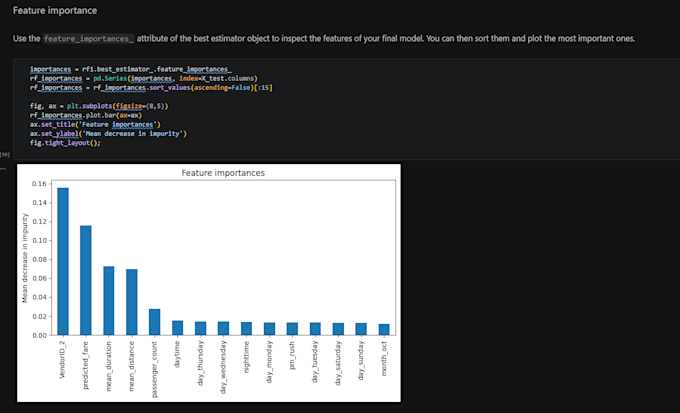Click the code line with "ax.set_ylabel('Mean decrease in impurity')"
The width and height of the screenshot is (680, 413).
pos(108,134)
